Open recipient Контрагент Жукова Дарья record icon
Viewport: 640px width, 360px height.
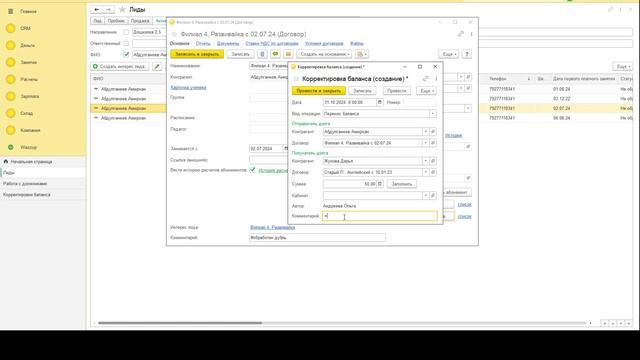433,161
